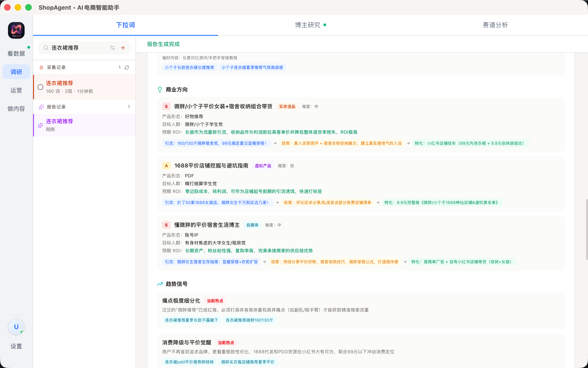Click keyword tag 连衣裙推荐微胖160130斤
This screenshot has width=588, height=368.
coord(249,320)
